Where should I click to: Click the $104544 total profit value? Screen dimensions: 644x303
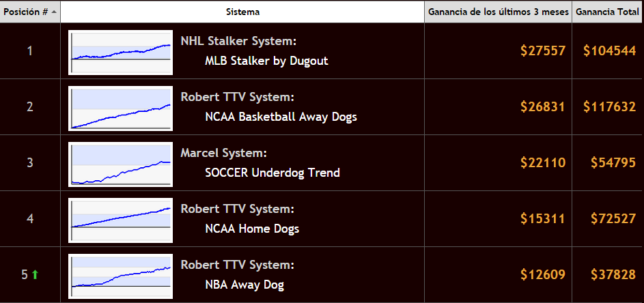(x=609, y=51)
